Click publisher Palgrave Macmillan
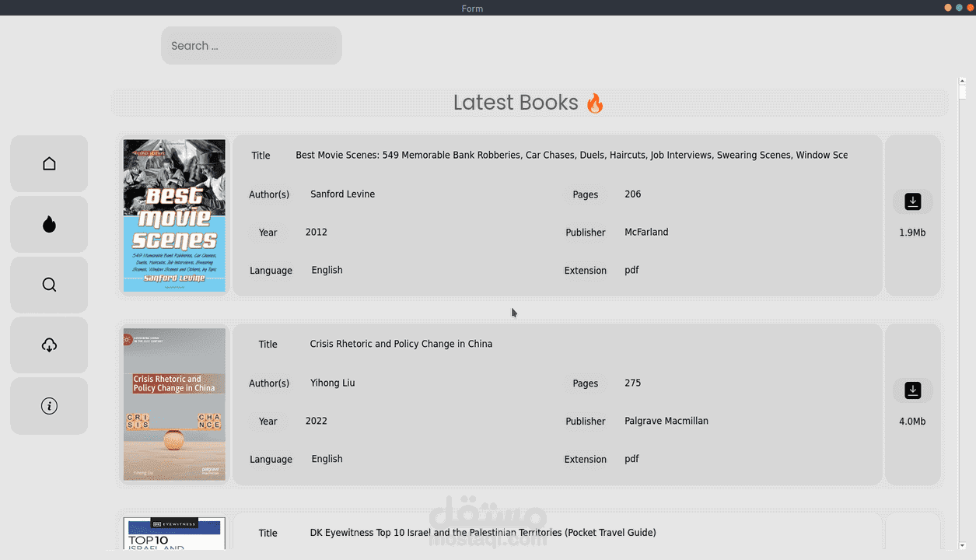The width and height of the screenshot is (976, 560). tap(666, 422)
